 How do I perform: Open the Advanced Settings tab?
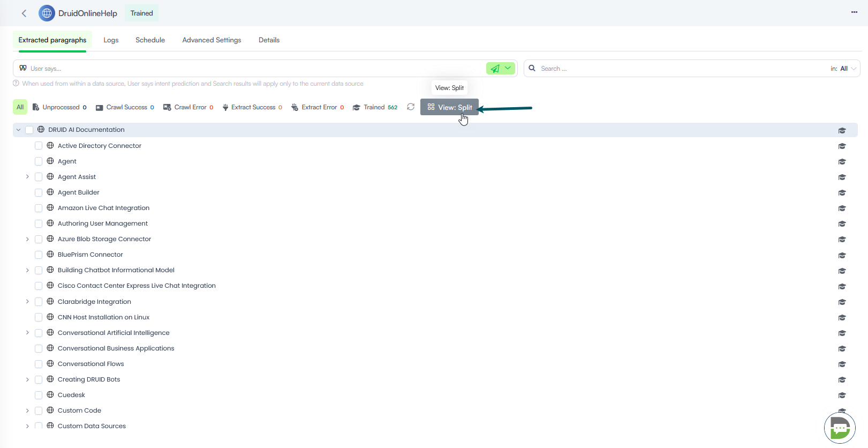[212, 40]
